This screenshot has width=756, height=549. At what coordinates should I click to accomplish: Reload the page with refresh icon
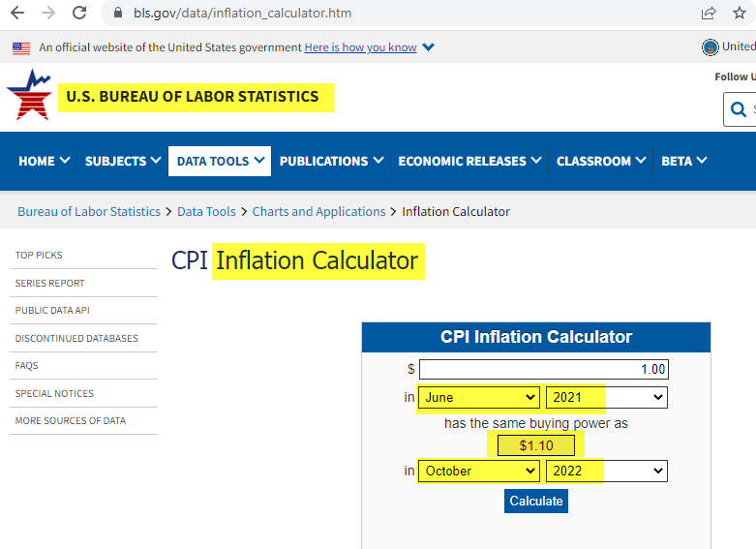79,13
